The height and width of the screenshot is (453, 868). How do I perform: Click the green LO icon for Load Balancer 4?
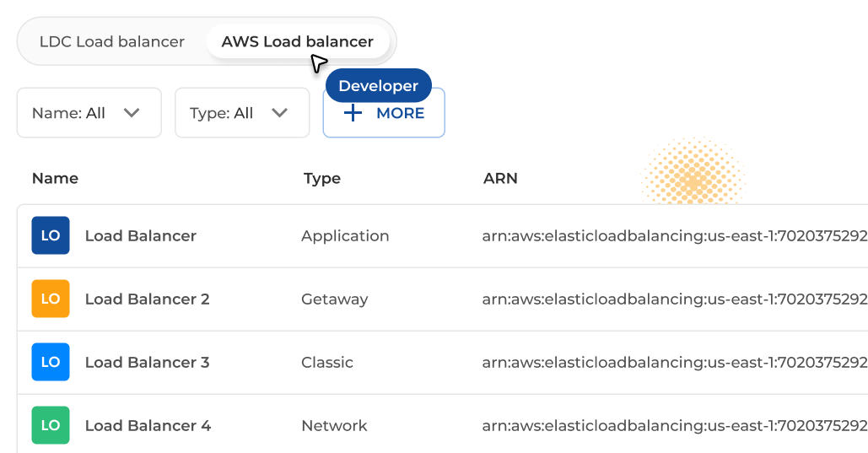[x=51, y=426]
